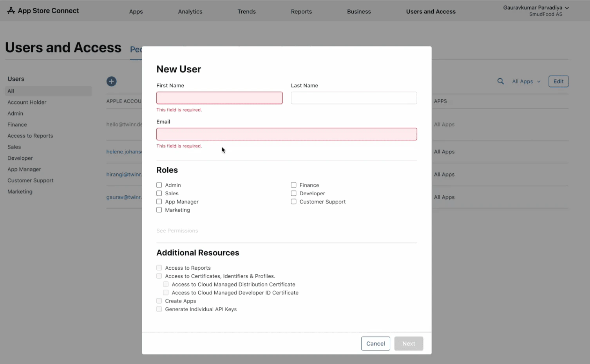Click the blue add user plus icon
The image size is (590, 364).
click(x=112, y=81)
